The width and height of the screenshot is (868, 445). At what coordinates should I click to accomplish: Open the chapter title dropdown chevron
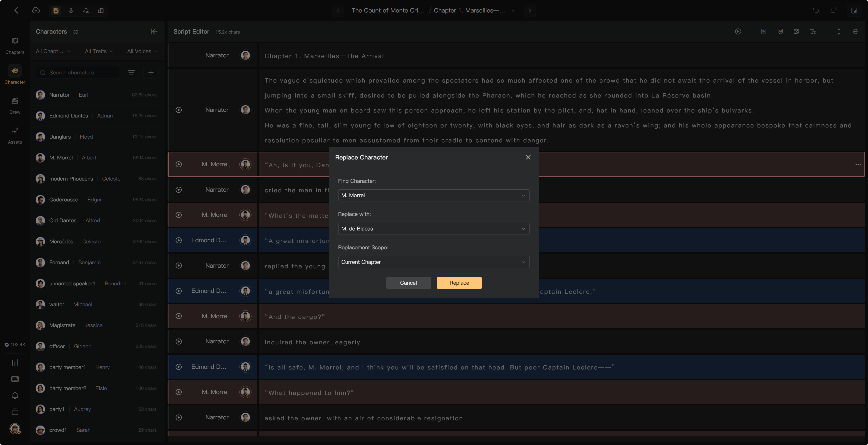pos(513,10)
